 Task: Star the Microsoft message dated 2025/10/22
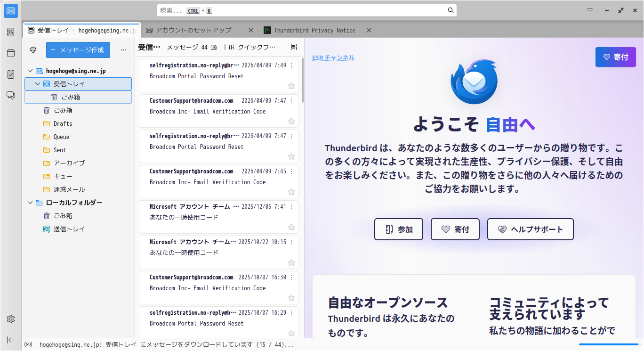(291, 262)
